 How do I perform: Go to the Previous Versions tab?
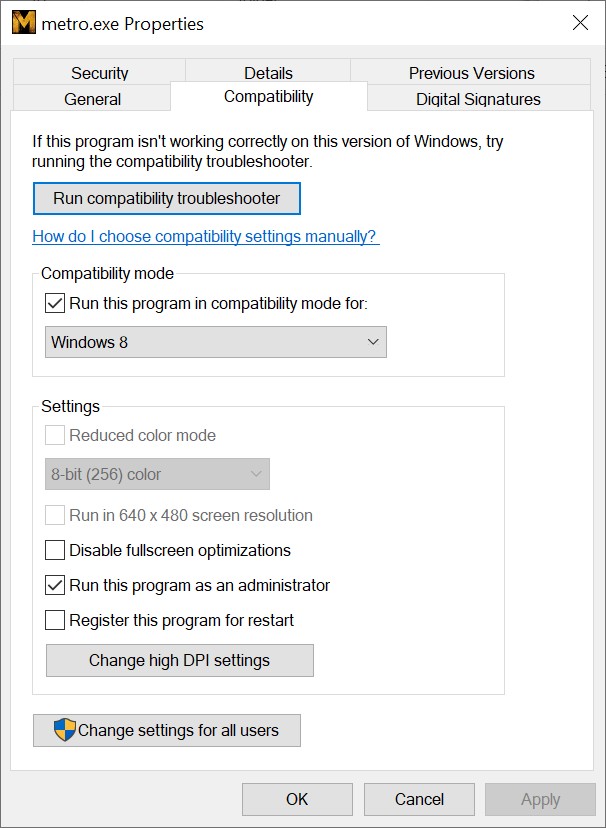tap(471, 73)
